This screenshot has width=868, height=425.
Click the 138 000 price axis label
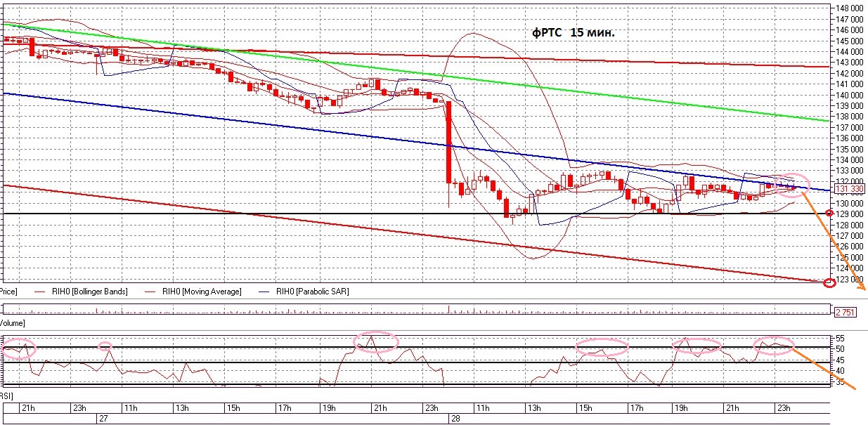point(850,117)
